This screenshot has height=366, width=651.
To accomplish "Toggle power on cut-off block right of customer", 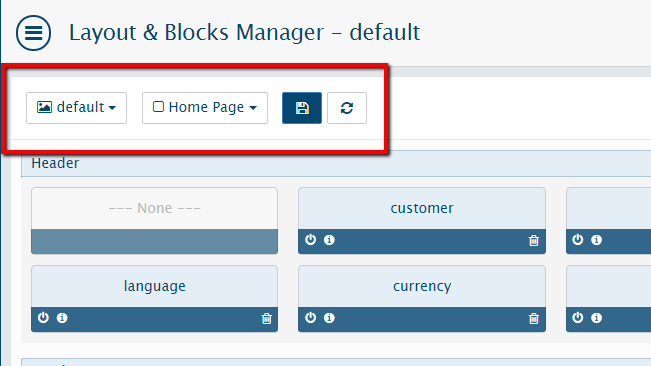I will (x=578, y=239).
